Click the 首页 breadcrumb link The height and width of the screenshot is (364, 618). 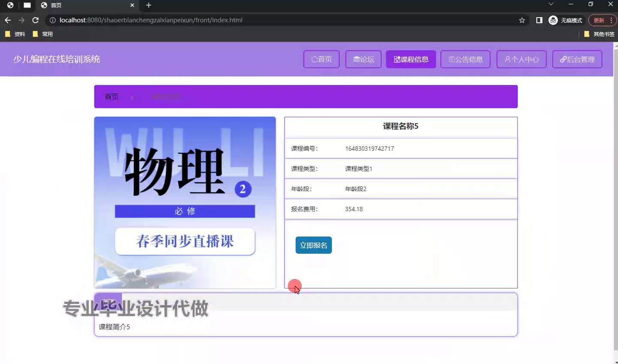[112, 97]
